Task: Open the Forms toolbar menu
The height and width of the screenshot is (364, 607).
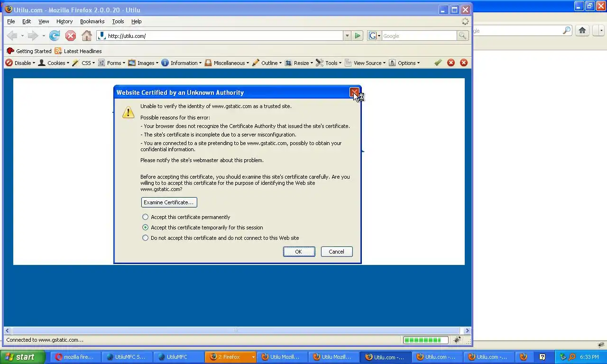Action: click(111, 63)
